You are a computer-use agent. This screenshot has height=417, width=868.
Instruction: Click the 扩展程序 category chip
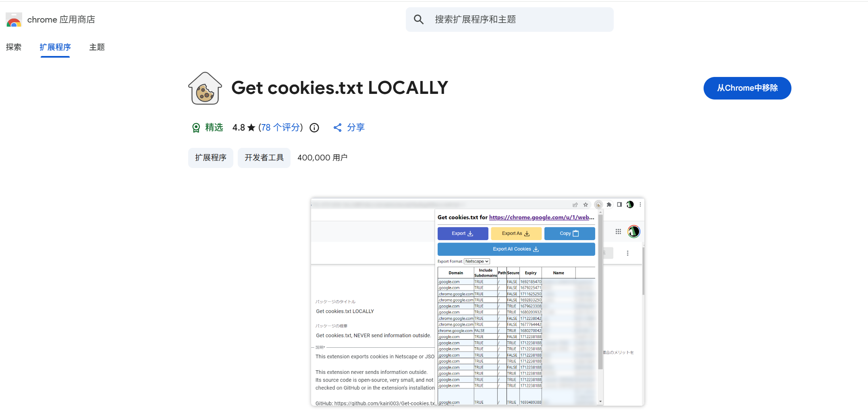point(211,158)
